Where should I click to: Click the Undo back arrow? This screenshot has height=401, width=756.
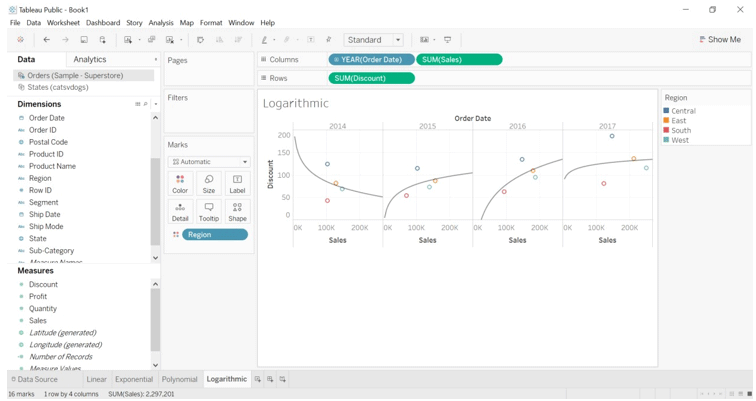[x=46, y=40]
